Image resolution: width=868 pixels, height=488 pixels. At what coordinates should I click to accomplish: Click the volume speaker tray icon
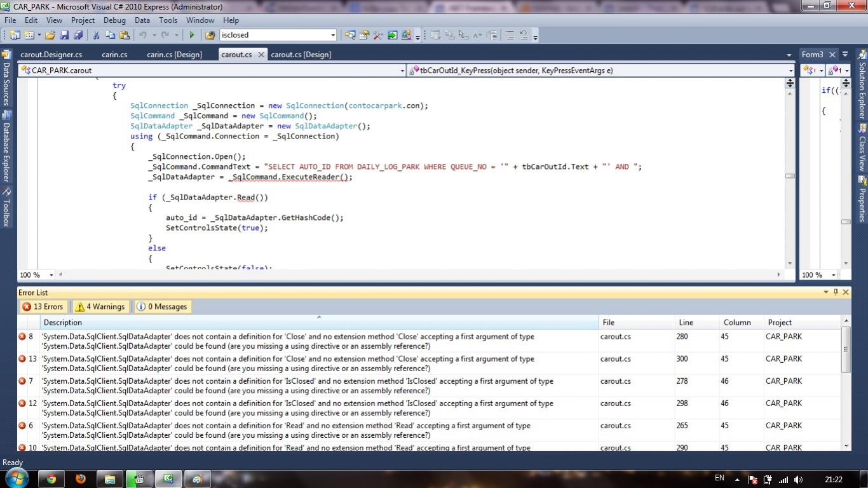(x=799, y=480)
